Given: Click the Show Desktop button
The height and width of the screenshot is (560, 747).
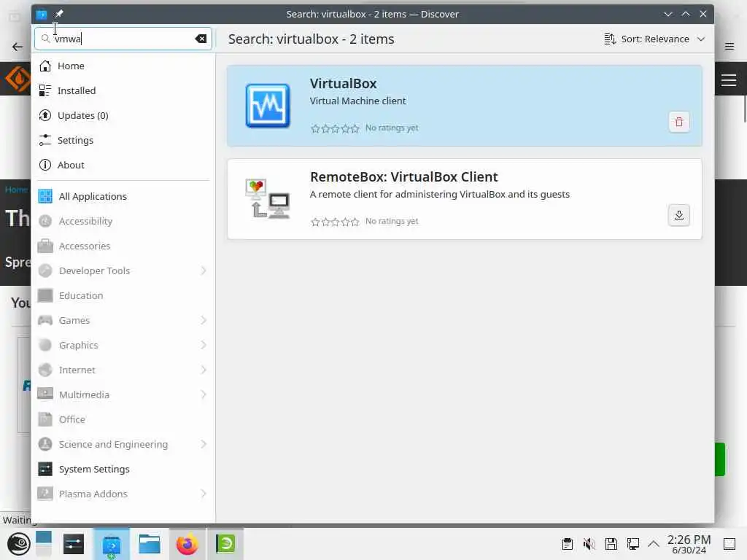Looking at the screenshot, I should [729, 544].
